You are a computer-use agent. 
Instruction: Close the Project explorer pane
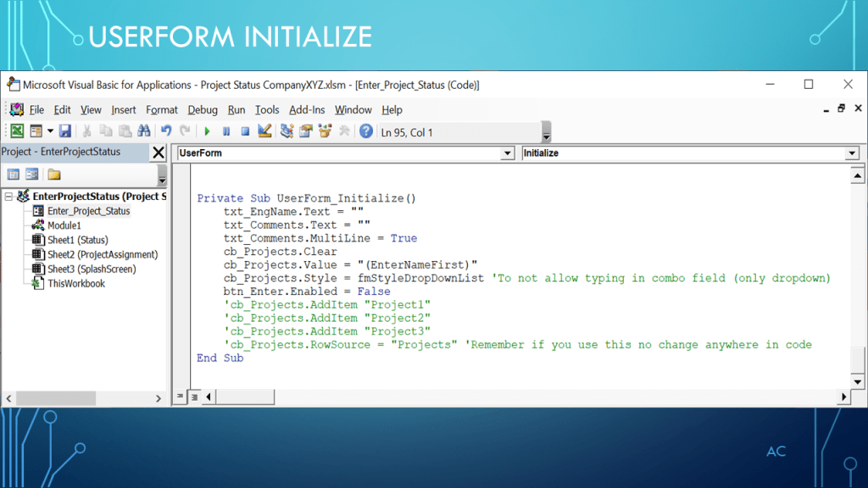(159, 152)
